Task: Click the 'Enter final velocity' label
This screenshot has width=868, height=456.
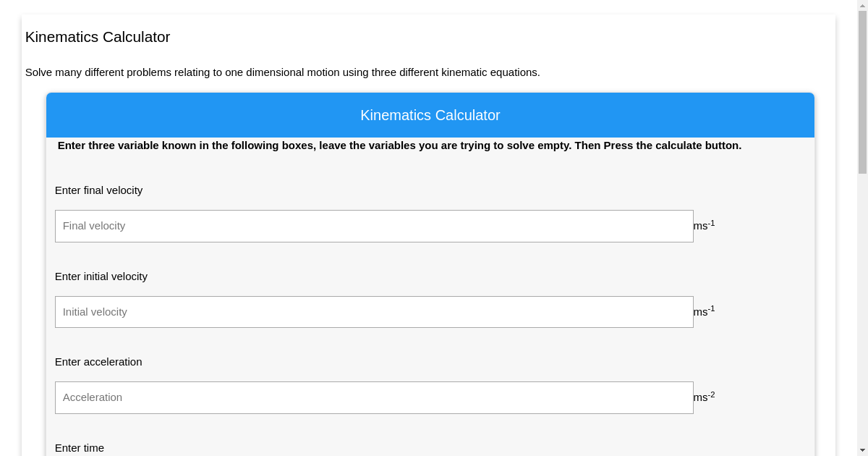Action: click(x=98, y=190)
